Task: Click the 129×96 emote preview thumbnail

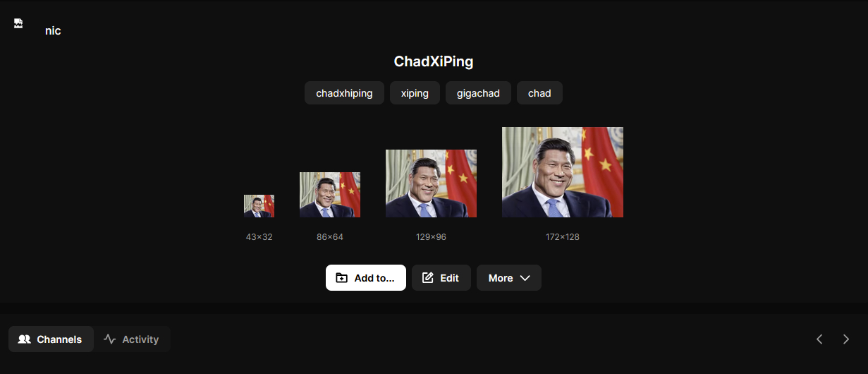Action: tap(431, 183)
